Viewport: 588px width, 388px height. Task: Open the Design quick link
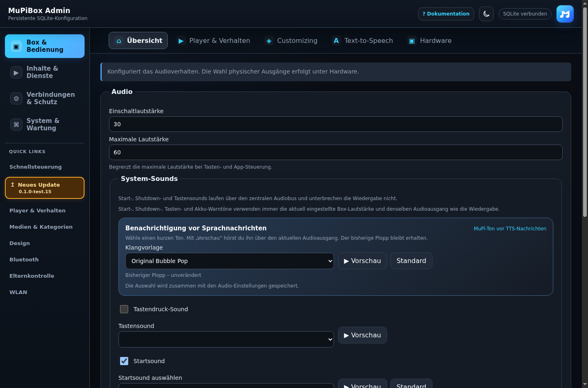click(45, 243)
